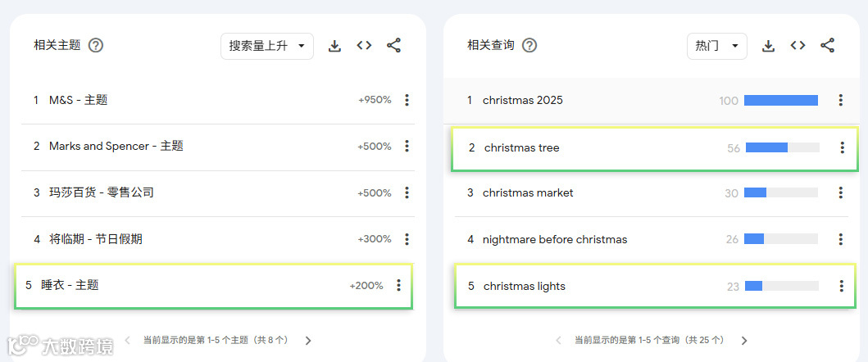Open the christmas market query
868x362 pixels.
528,193
